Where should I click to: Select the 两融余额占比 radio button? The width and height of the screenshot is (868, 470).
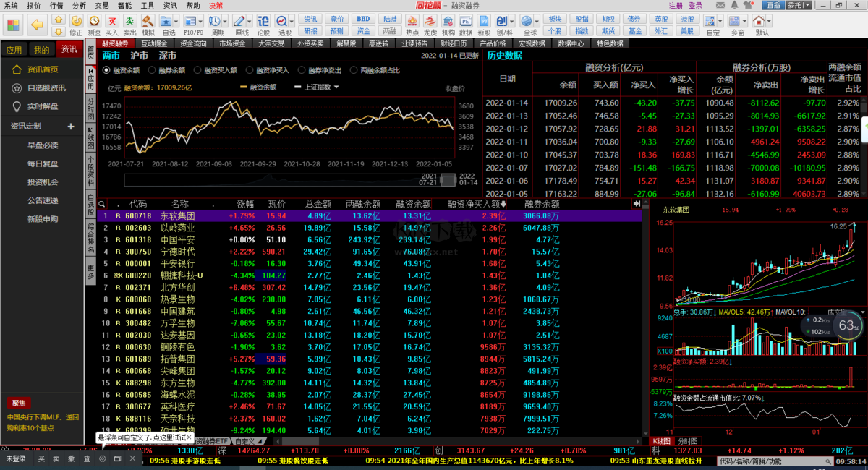(354, 70)
